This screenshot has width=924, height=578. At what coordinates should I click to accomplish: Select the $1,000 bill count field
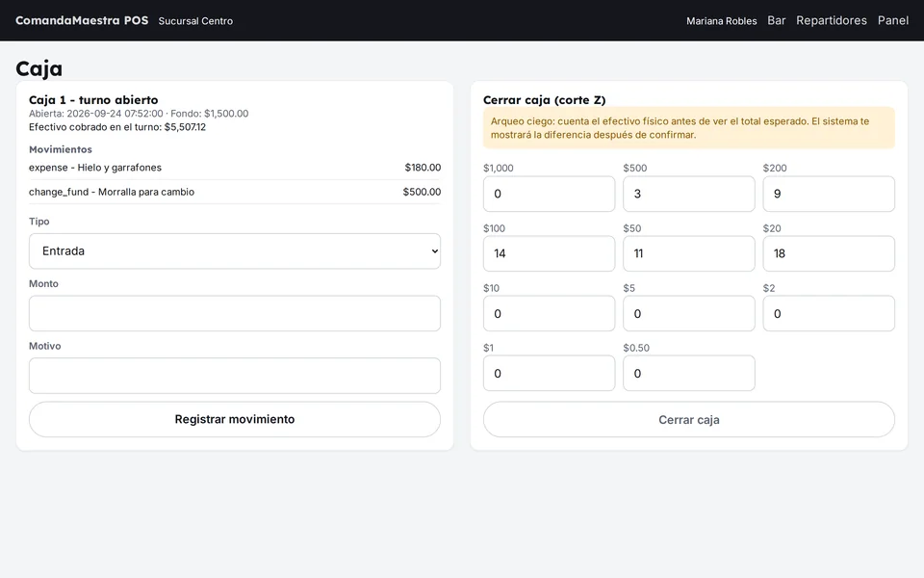pos(549,194)
